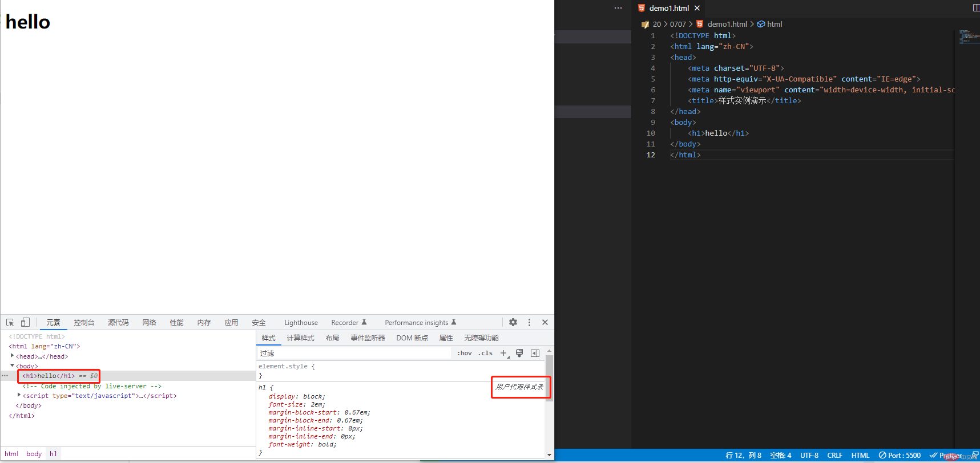The image size is (980, 463).
Task: Open the 安全 tab
Action: pos(259,323)
